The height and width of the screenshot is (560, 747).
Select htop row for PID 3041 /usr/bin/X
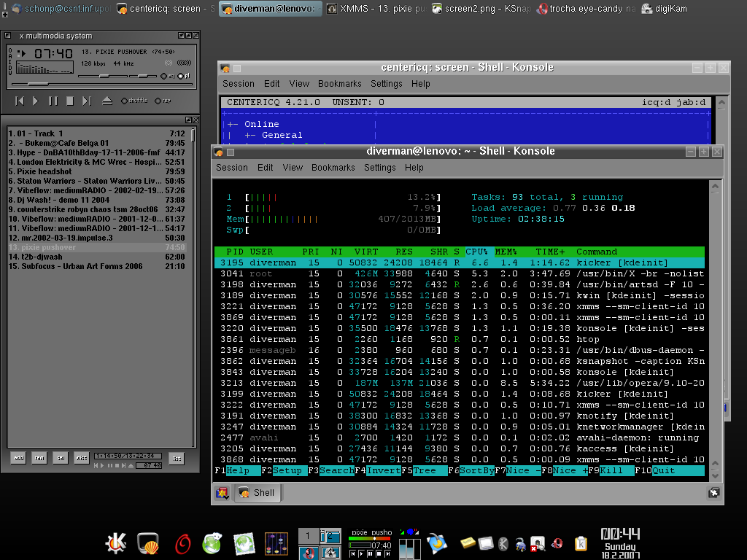pos(460,274)
